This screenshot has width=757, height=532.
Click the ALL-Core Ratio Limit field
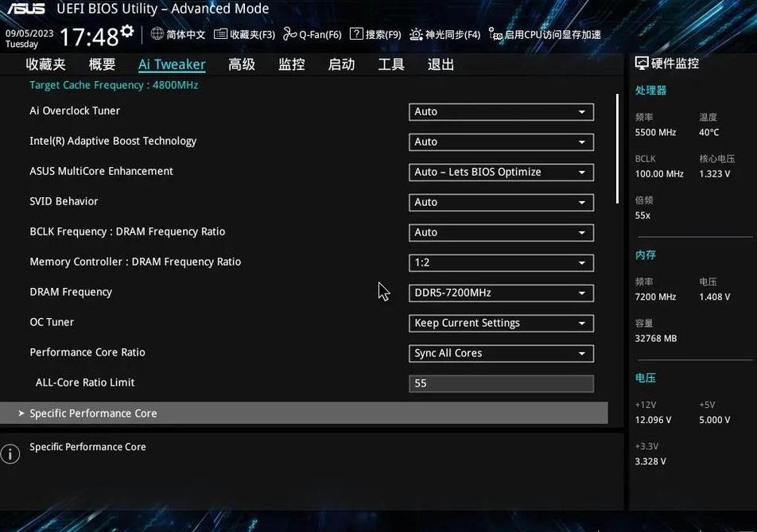tap(501, 383)
